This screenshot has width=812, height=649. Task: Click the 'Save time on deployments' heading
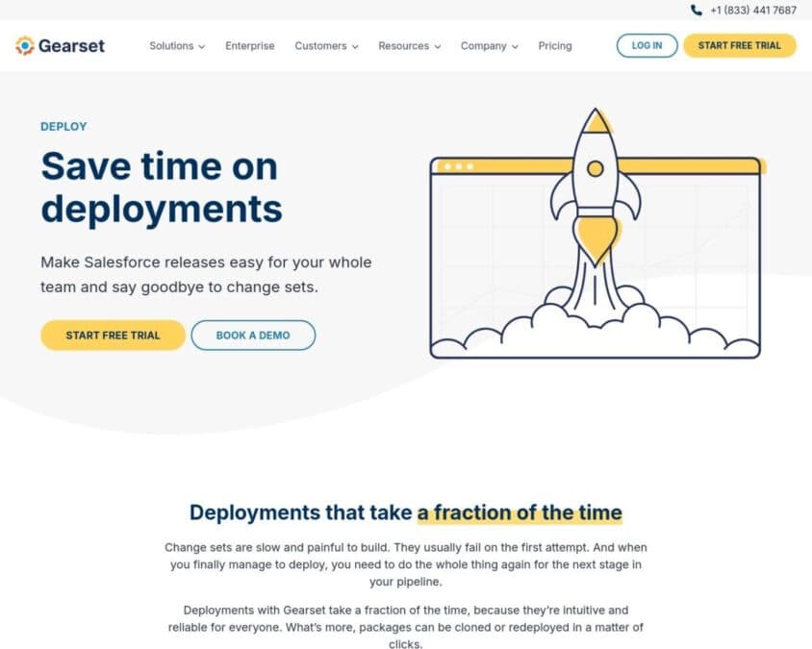click(162, 187)
